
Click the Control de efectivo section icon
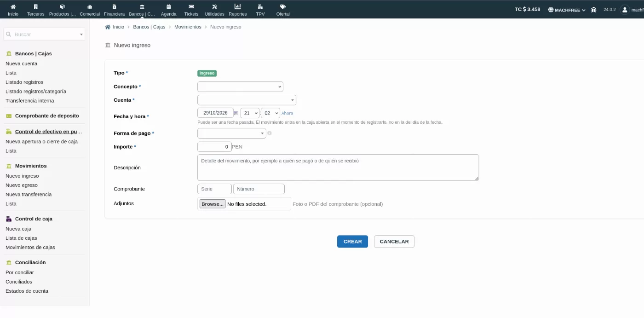9,132
